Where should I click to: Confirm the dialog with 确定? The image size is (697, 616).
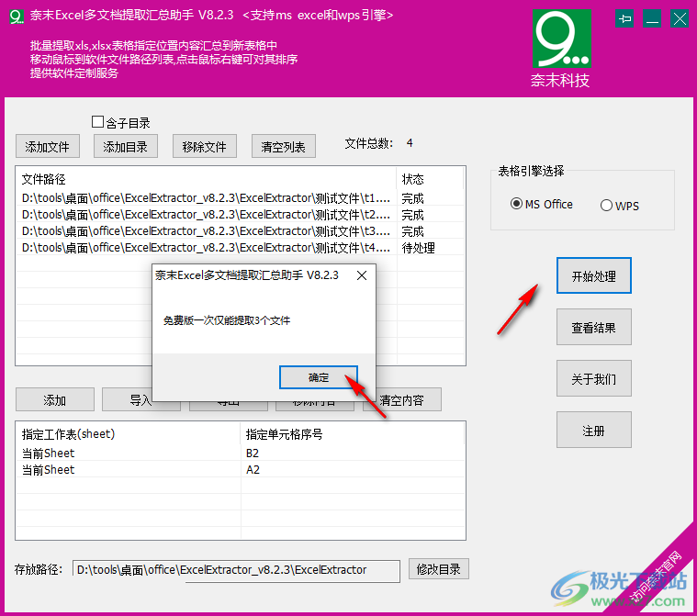click(x=319, y=377)
